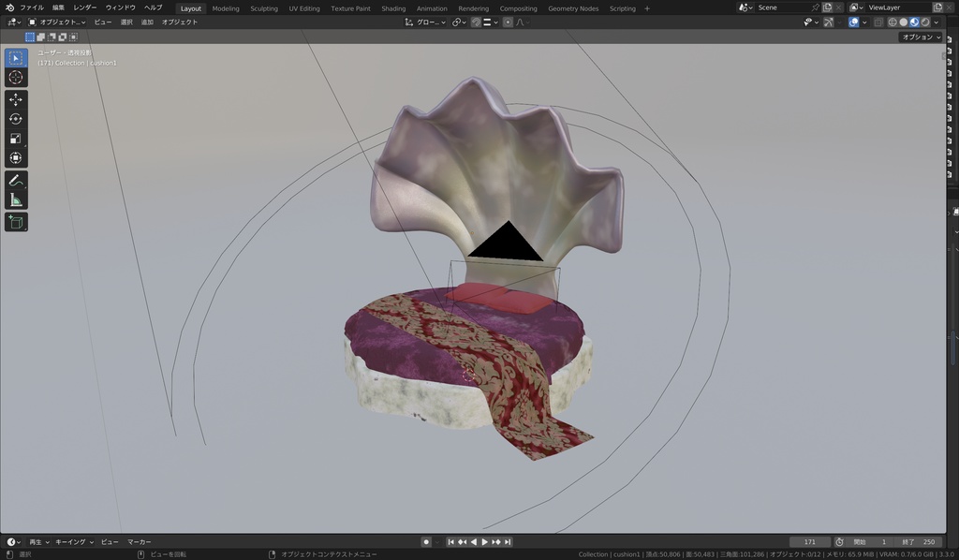Screen dimensions: 959x560
Task: Pin the Scene to workspace
Action: pyautogui.click(x=816, y=7)
